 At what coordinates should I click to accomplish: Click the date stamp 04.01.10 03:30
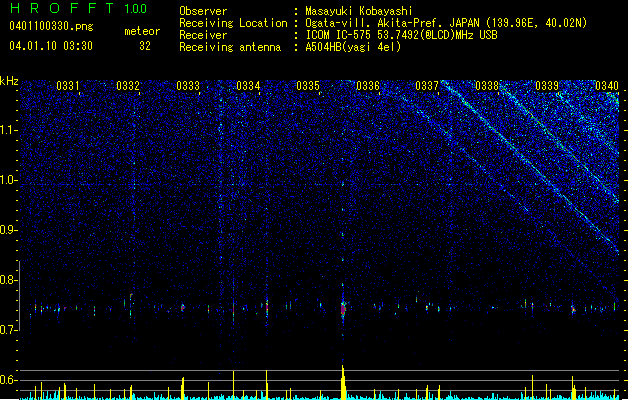51,46
